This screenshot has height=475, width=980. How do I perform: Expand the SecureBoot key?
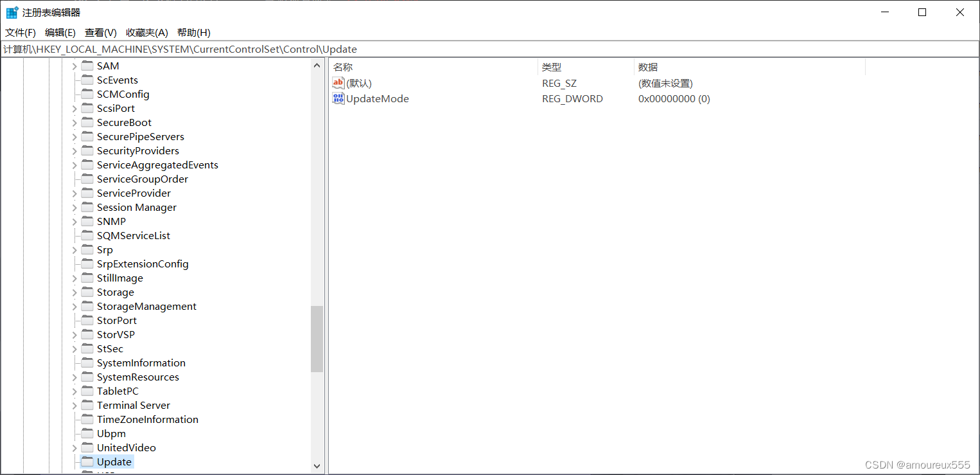click(74, 123)
